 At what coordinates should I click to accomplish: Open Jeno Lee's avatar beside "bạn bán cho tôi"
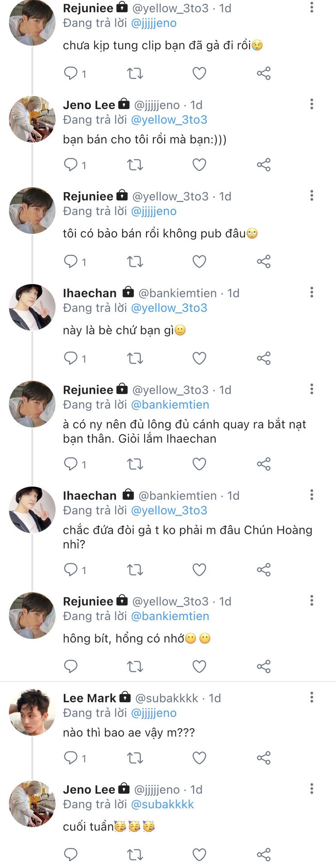point(32,119)
